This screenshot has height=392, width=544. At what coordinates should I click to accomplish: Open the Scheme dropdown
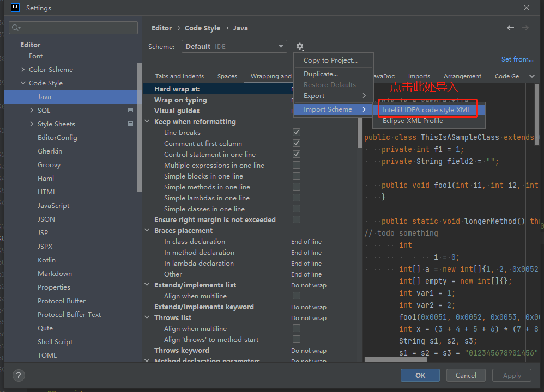click(234, 46)
